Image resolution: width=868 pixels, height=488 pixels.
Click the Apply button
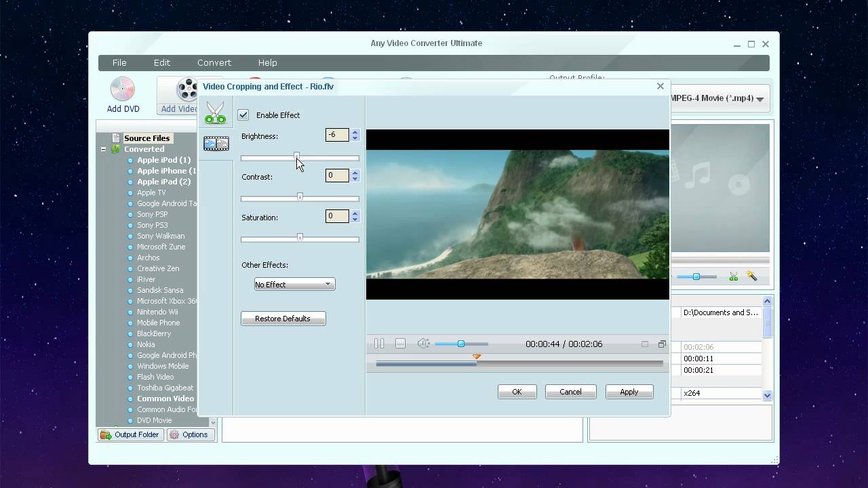629,392
